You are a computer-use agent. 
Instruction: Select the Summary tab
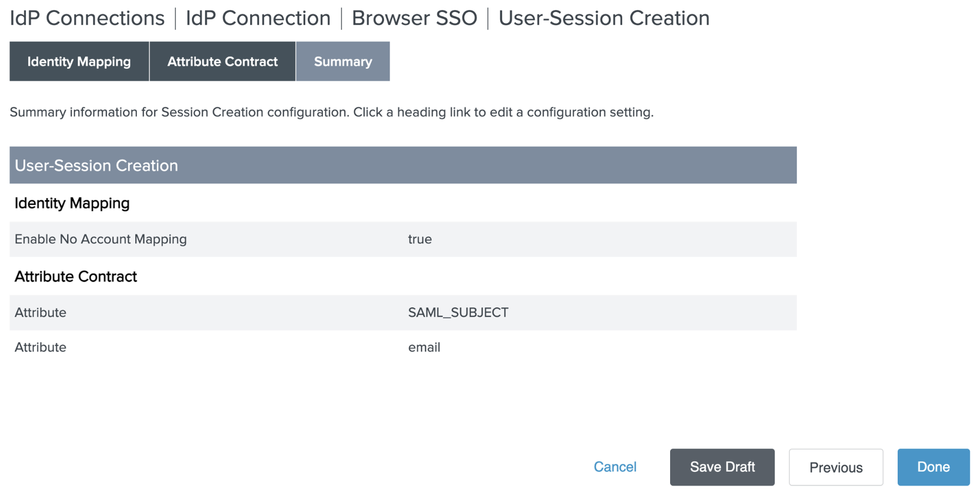coord(343,61)
